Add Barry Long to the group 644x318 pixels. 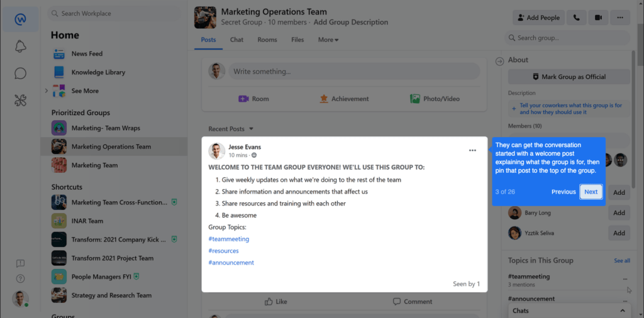(x=619, y=213)
